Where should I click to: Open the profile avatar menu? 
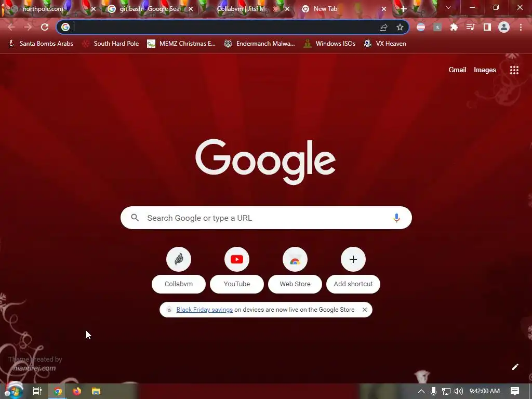pos(504,27)
